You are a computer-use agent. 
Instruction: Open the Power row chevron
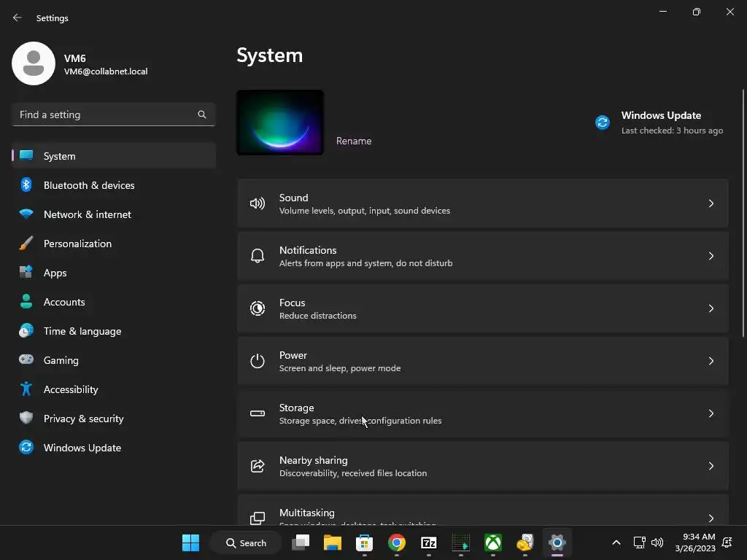tap(711, 361)
